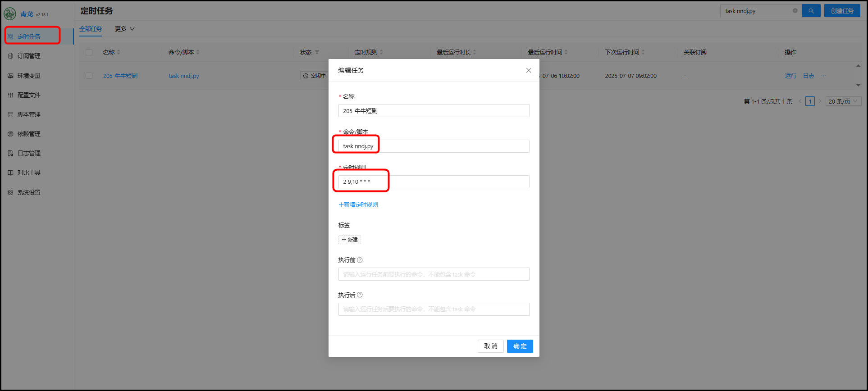Open the 状态 column filter

click(x=317, y=52)
